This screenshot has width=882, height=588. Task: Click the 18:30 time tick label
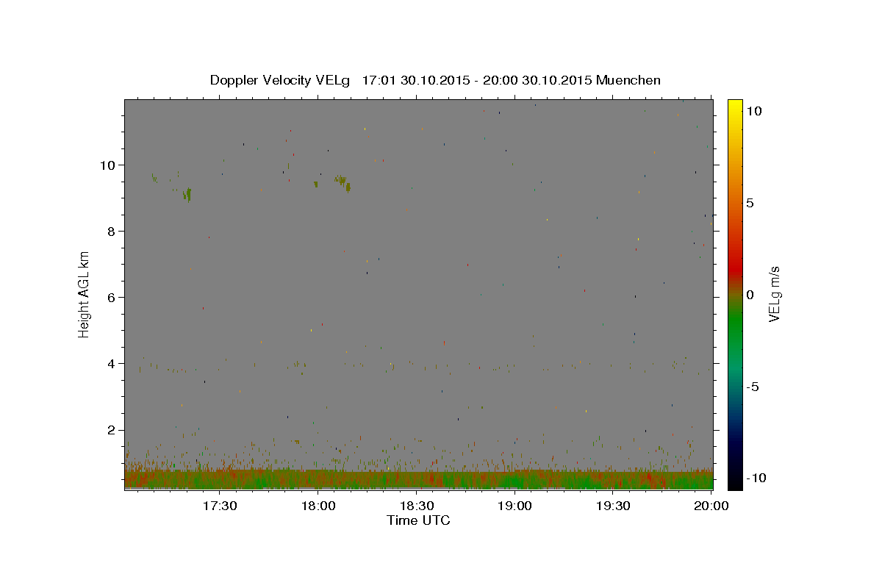(x=417, y=506)
